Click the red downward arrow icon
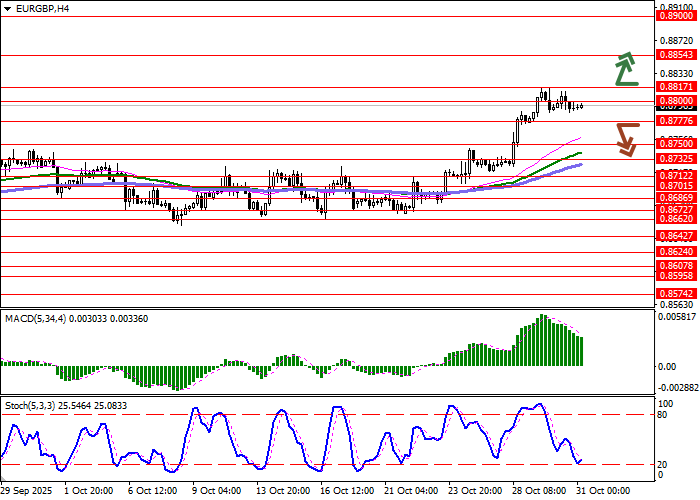 point(626,138)
